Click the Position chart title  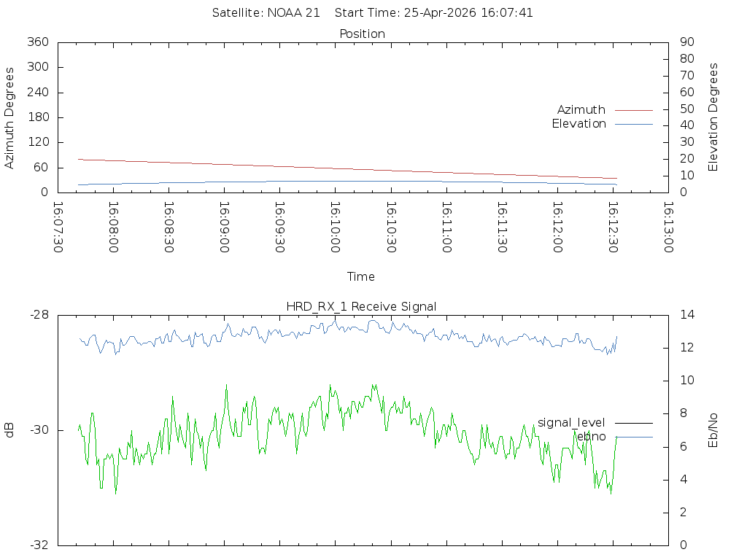click(362, 34)
